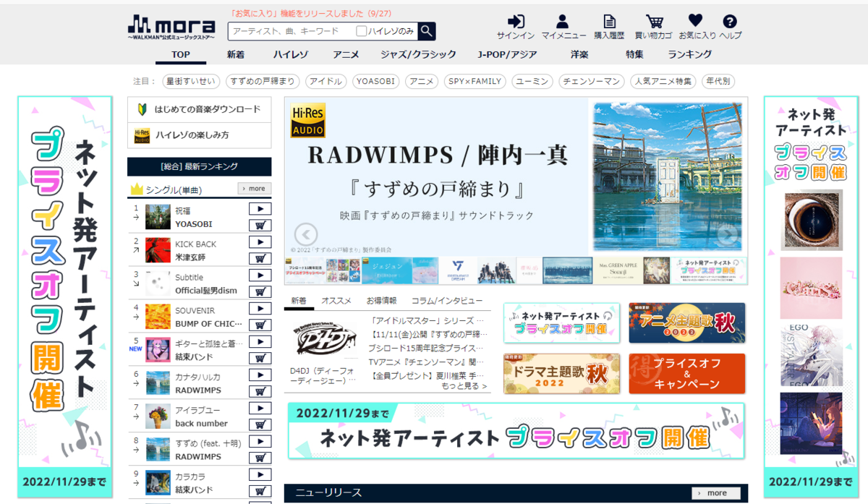868x504 pixels.
Task: Open RADWIMPS すずめの戸締まり main banner
Action: 516,176
